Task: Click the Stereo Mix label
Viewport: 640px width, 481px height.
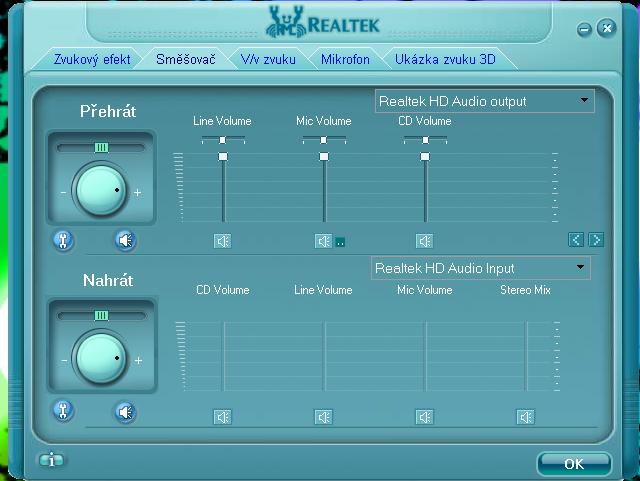Action: [x=525, y=290]
